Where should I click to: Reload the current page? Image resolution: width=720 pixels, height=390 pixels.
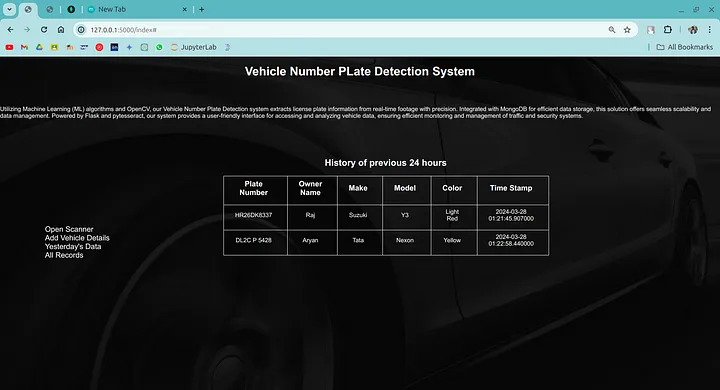(44, 29)
